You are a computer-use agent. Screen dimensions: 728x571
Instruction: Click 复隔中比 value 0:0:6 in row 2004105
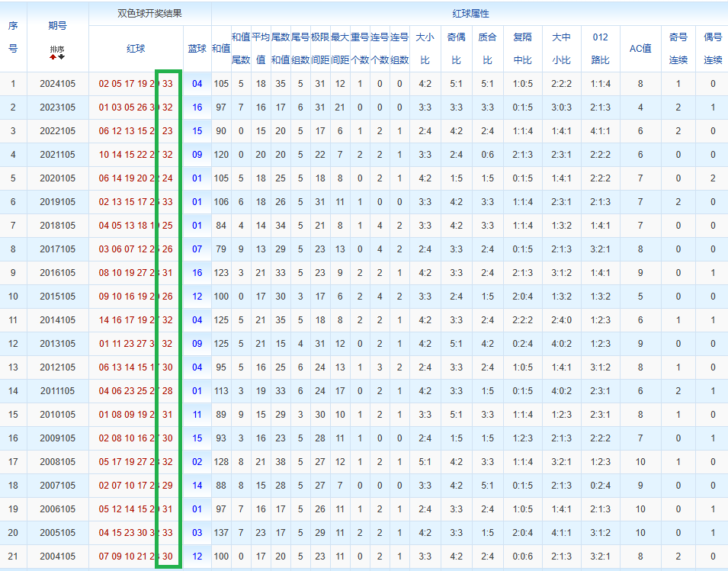(523, 557)
